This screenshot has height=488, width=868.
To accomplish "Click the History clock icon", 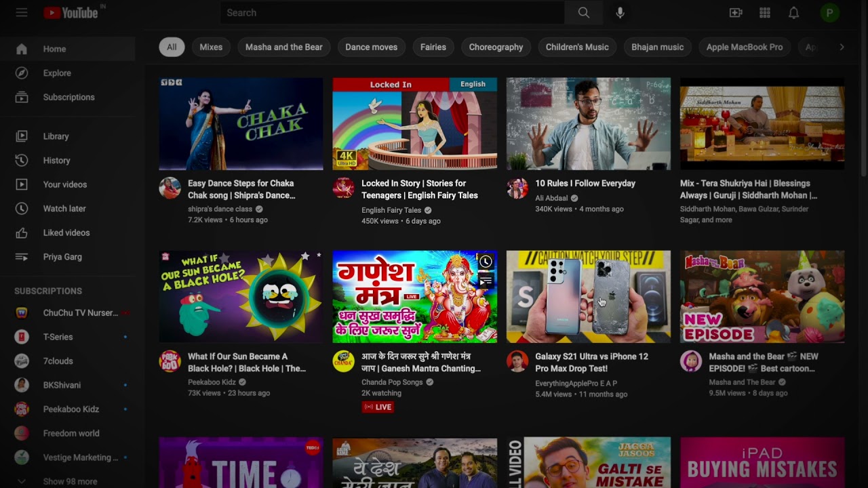I will (22, 161).
